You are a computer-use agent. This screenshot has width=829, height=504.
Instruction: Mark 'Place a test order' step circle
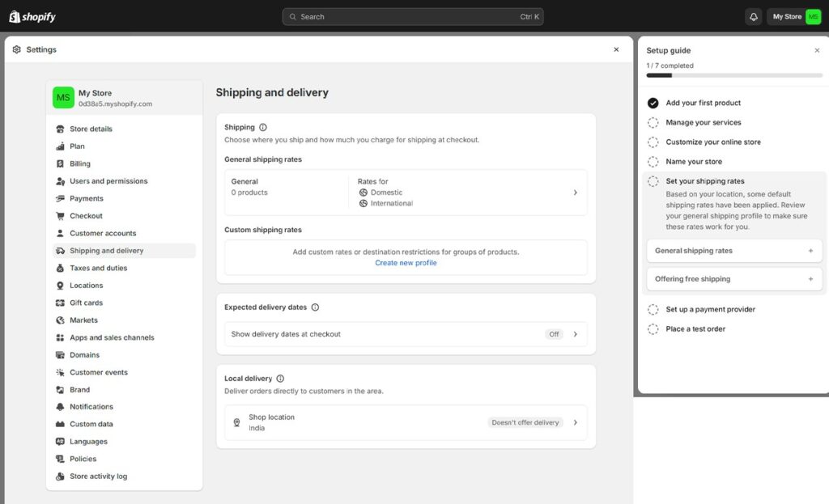point(653,329)
